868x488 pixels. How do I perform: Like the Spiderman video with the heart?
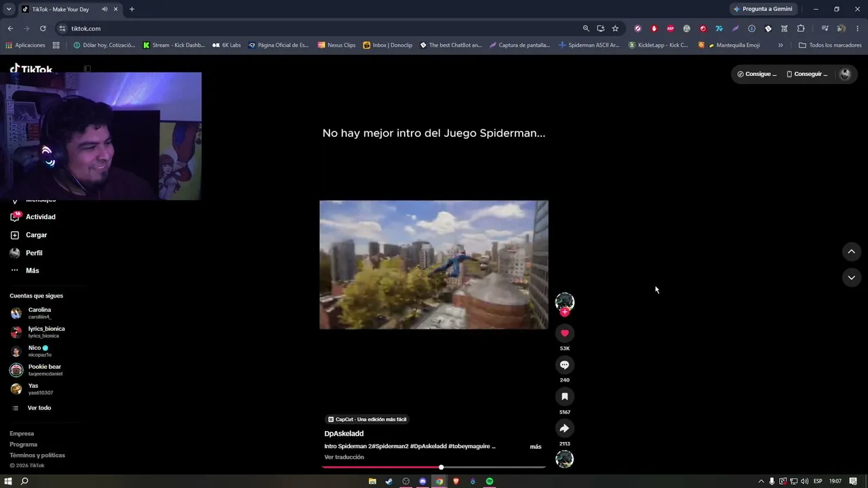[564, 333]
